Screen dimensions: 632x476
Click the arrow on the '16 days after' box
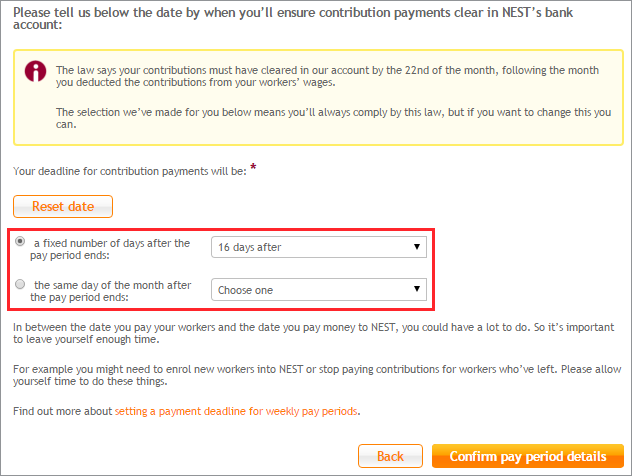(x=417, y=247)
